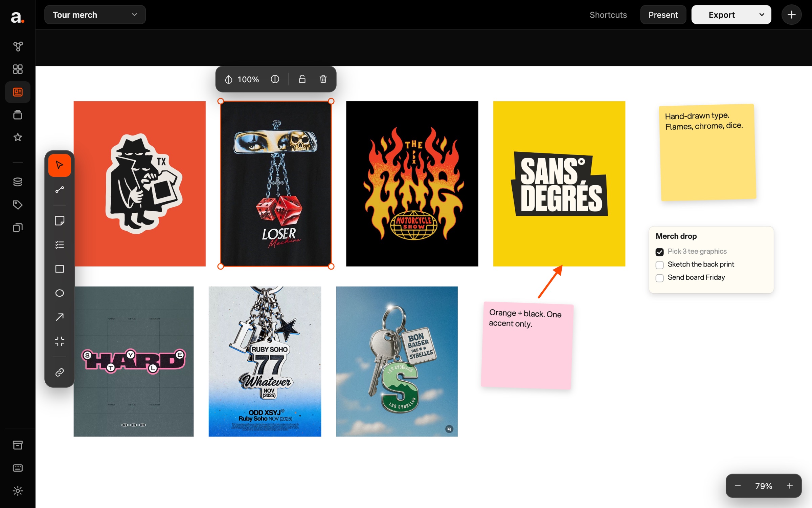Screen dimensions: 812x508
Task: Open the layers database sidebar icon
Action: tap(18, 182)
